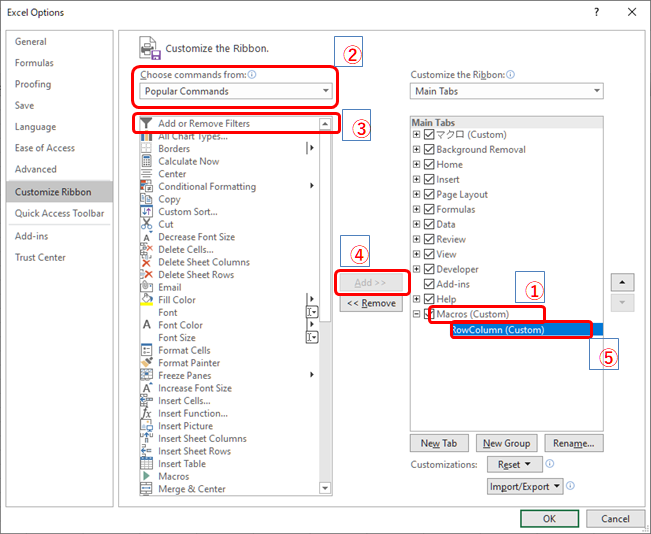This screenshot has height=534, width=651.
Task: Click the Insert Table icon
Action: (x=146, y=464)
